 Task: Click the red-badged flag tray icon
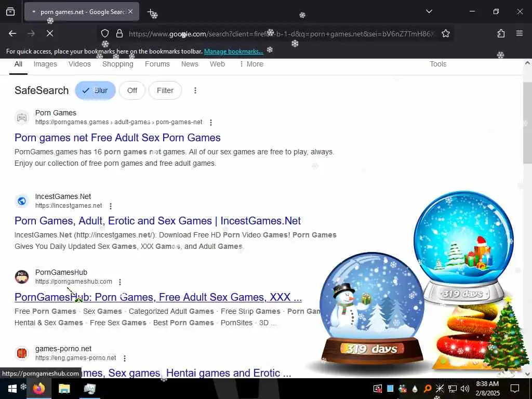(x=378, y=389)
